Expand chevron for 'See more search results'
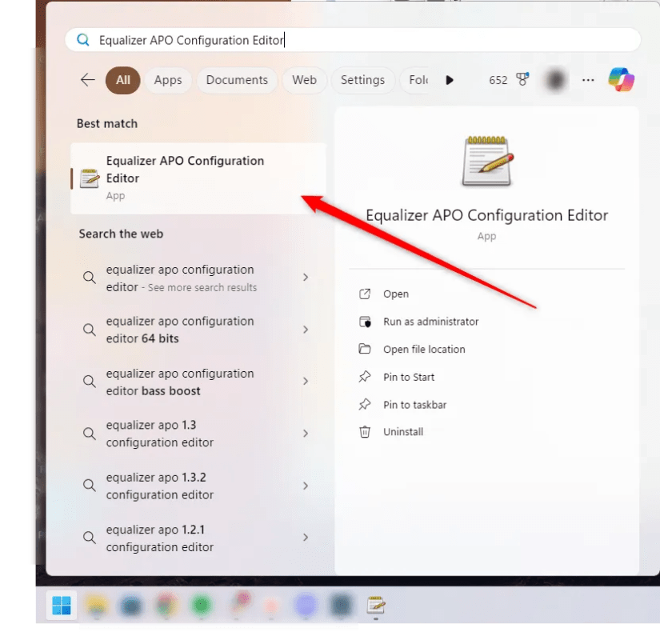Viewport: 660px width, 644px height. point(306,277)
